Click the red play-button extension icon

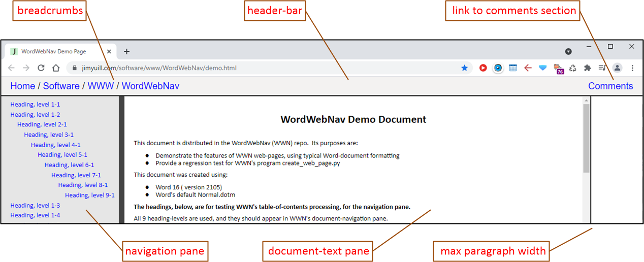point(483,68)
